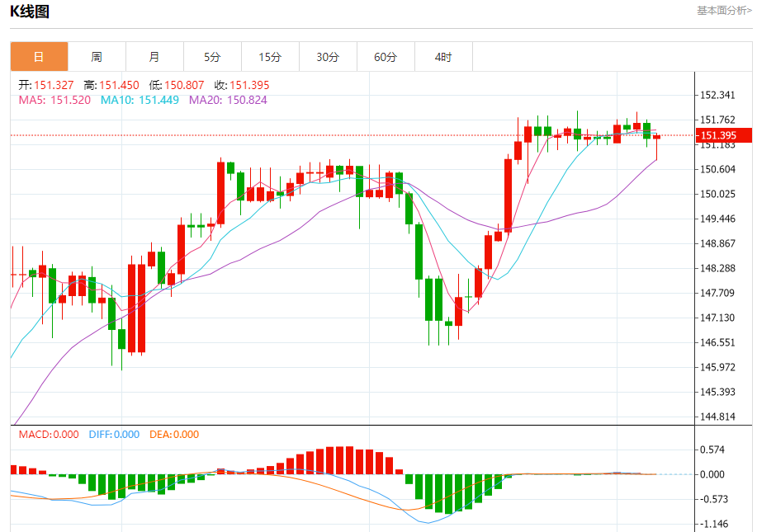Open the 4时 interval tab
Screen dimensions: 757x532
point(443,57)
